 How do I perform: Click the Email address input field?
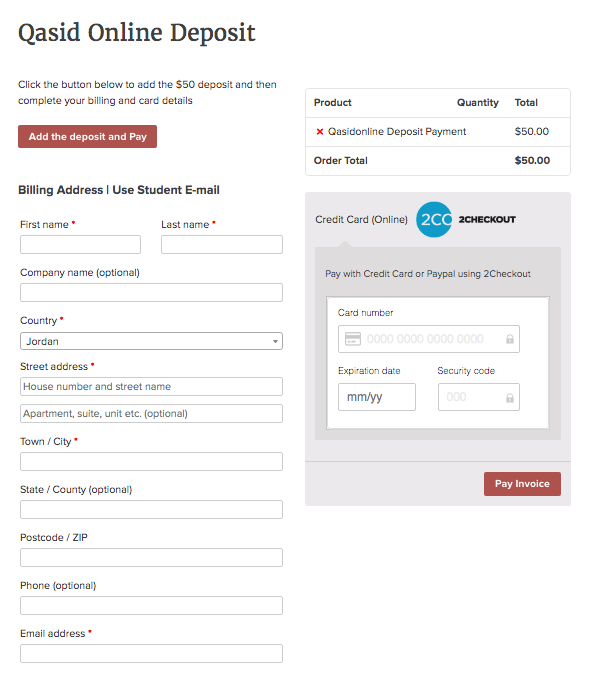[x=151, y=653]
